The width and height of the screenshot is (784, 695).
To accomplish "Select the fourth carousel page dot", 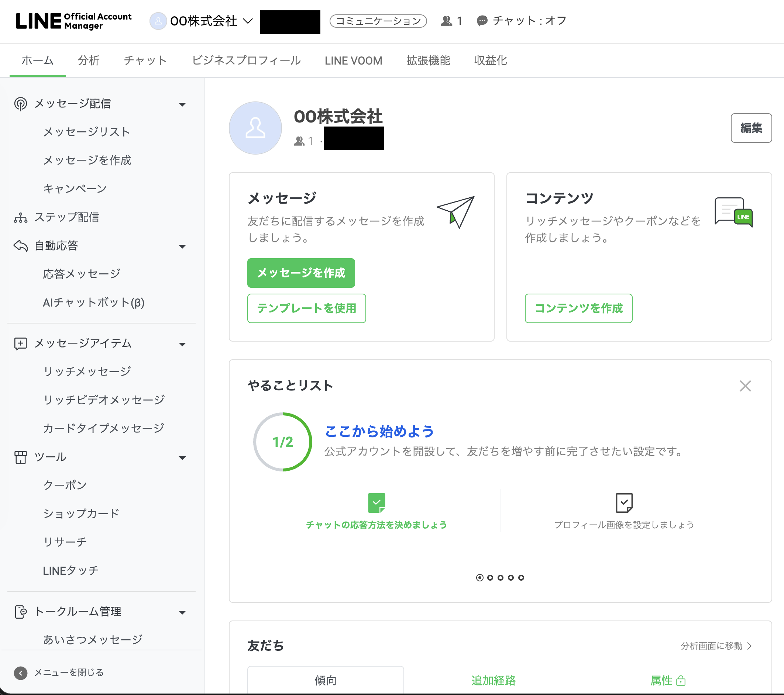I will 511,578.
